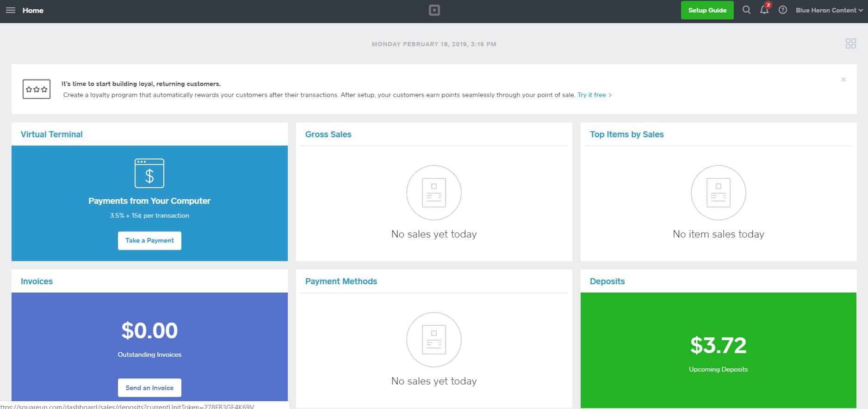
Task: Click 'Upcoming Deposits' label
Action: tap(718, 369)
